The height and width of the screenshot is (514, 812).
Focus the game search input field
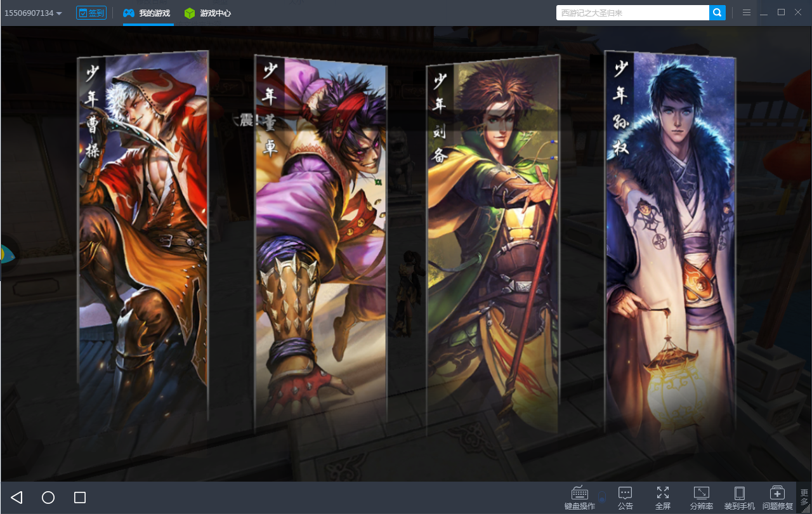point(632,13)
